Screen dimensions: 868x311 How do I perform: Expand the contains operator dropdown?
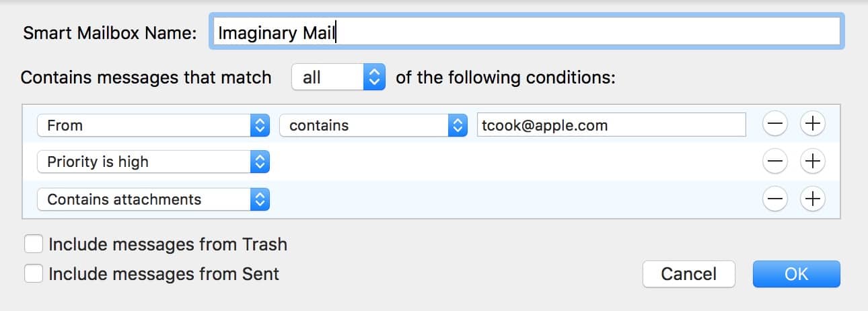click(373, 125)
